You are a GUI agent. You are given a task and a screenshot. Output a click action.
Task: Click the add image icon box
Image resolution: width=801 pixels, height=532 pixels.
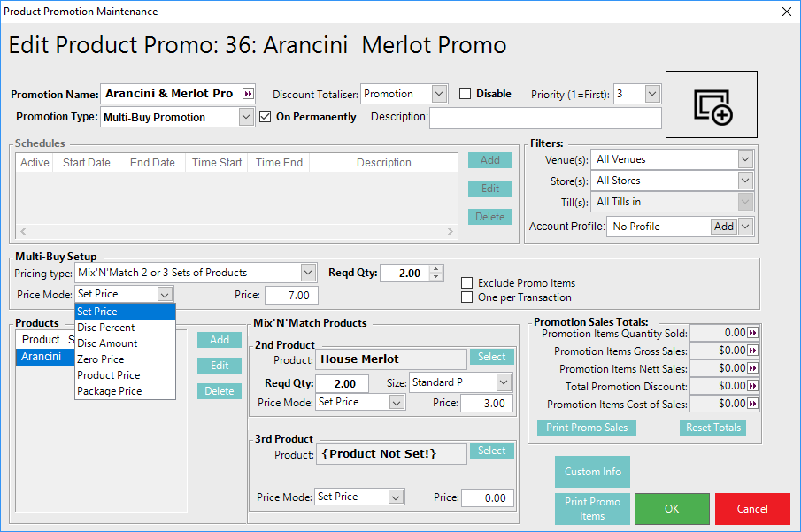pos(712,104)
